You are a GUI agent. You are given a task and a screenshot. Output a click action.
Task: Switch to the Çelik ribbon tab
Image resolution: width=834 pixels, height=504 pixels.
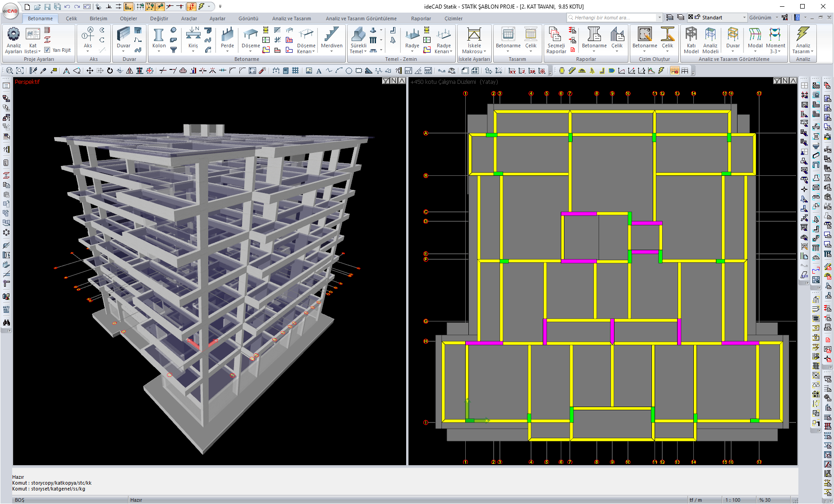[71, 18]
